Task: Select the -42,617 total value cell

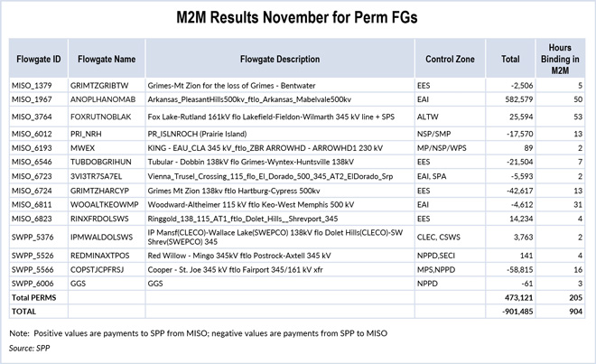Action: coord(515,192)
